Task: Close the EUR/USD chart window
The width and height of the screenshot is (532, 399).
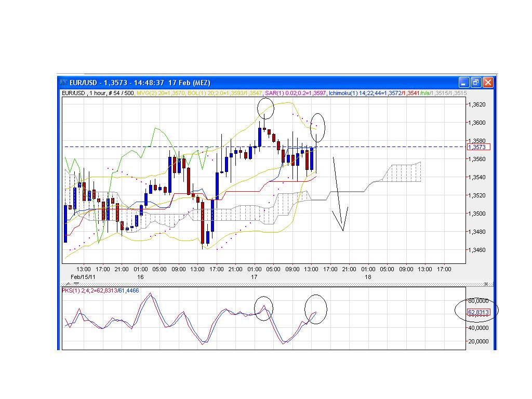Action: tap(487, 82)
